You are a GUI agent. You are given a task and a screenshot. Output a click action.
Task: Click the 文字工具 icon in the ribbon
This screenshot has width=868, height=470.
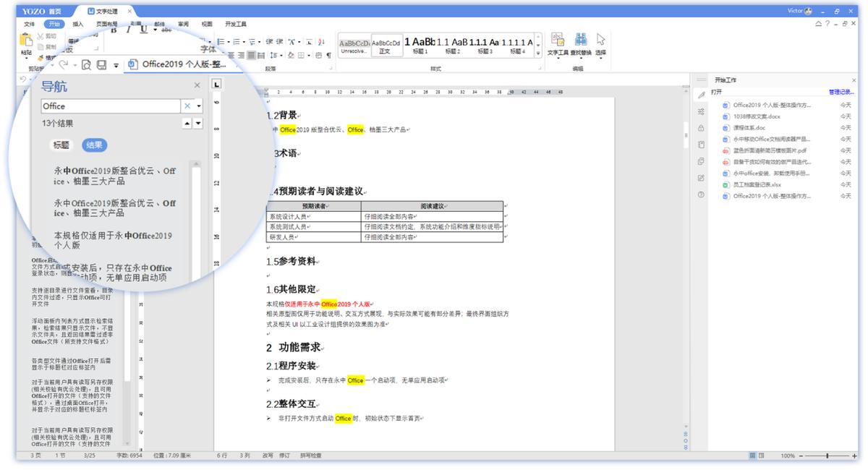558,40
